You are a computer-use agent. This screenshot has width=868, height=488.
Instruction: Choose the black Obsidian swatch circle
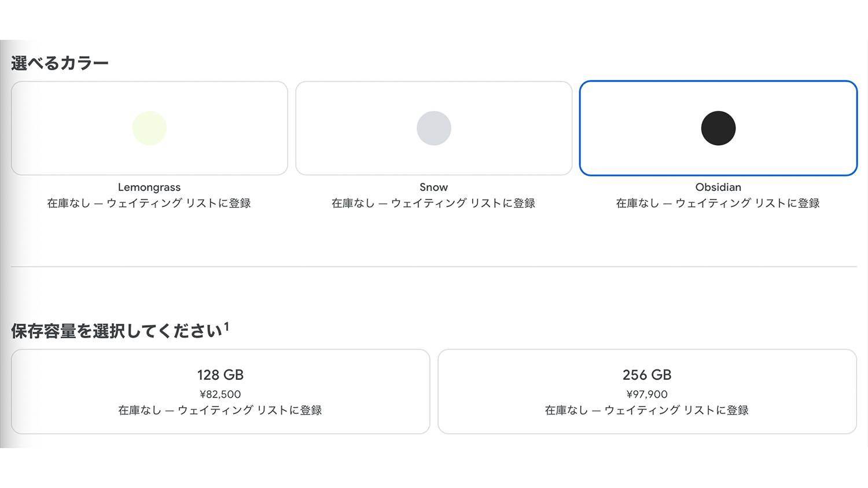718,128
